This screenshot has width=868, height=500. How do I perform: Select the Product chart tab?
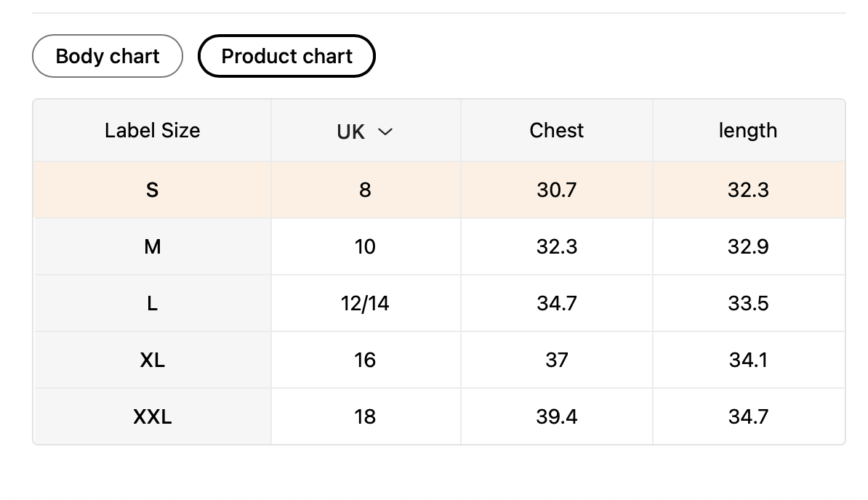click(x=286, y=56)
